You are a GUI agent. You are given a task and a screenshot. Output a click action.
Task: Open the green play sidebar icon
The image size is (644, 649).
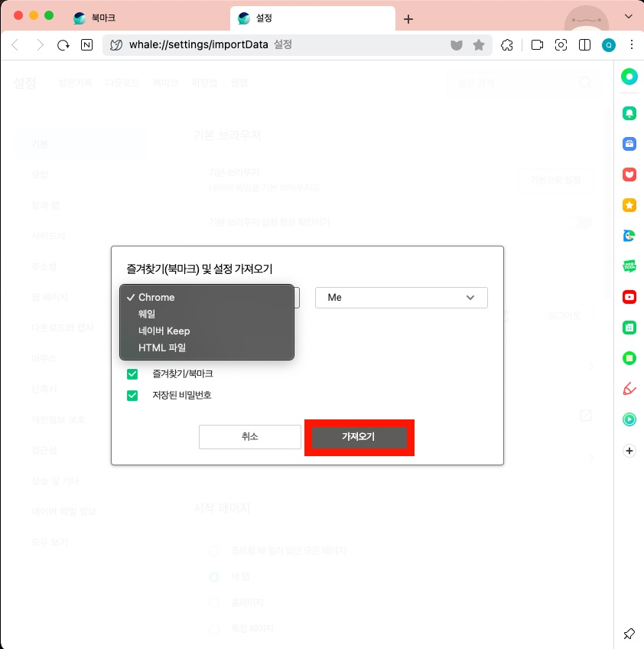[x=629, y=419]
